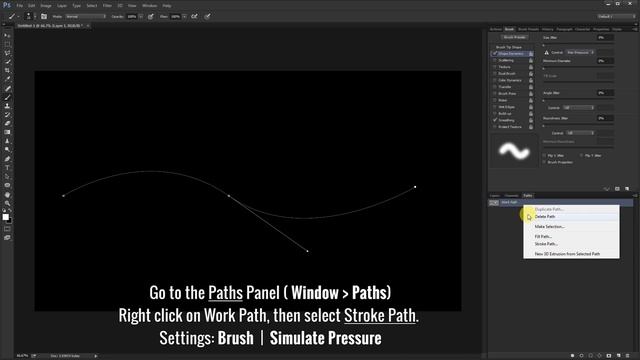Open the painting Mode dropdown

click(85, 16)
